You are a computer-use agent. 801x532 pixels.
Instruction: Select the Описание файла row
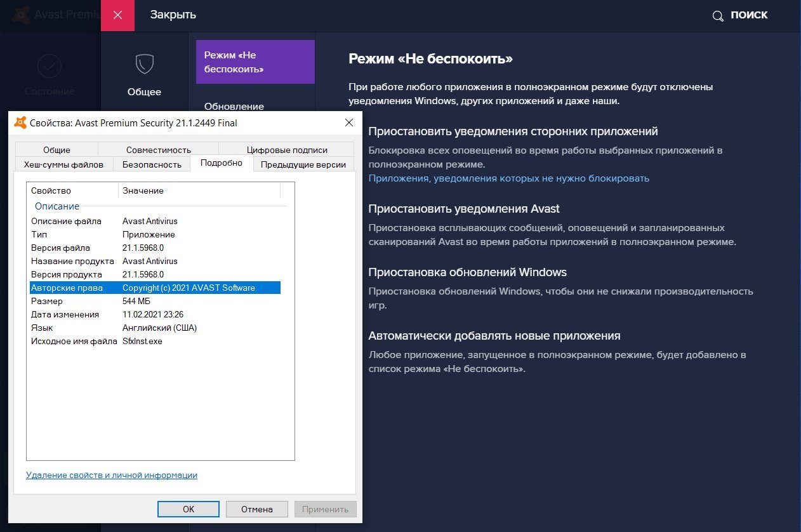coord(154,221)
